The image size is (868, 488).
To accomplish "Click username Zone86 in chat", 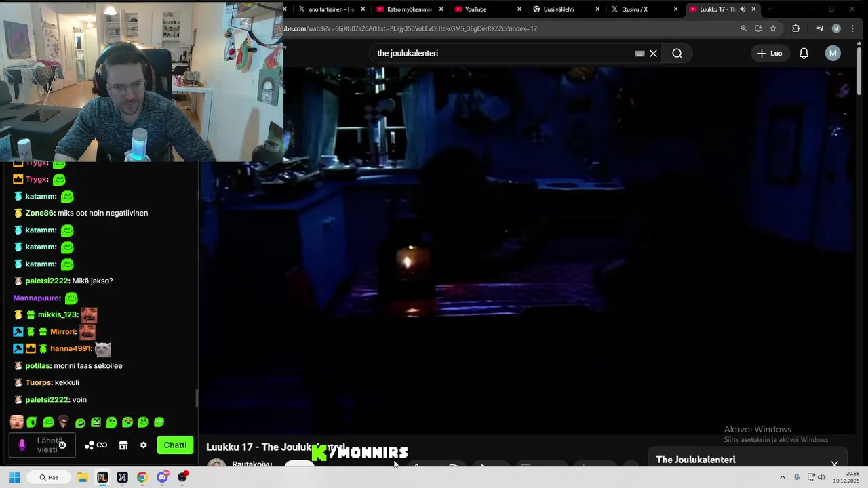I will [x=40, y=213].
